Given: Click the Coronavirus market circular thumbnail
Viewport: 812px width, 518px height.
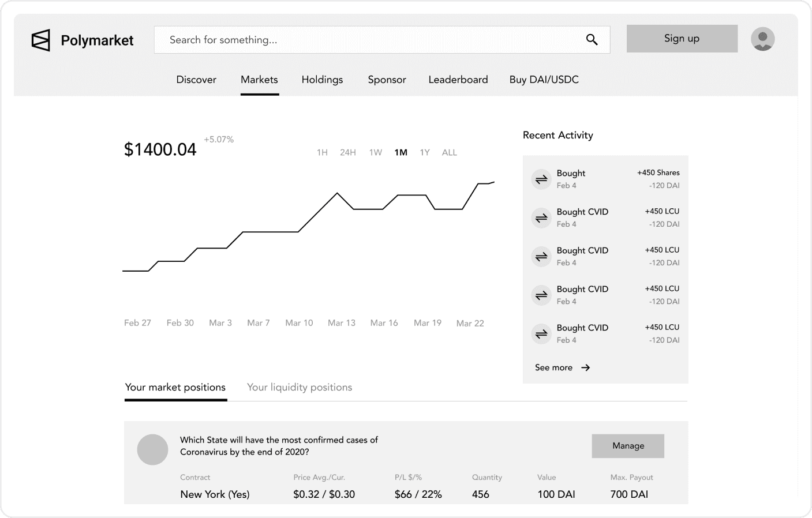Looking at the screenshot, I should click(152, 449).
